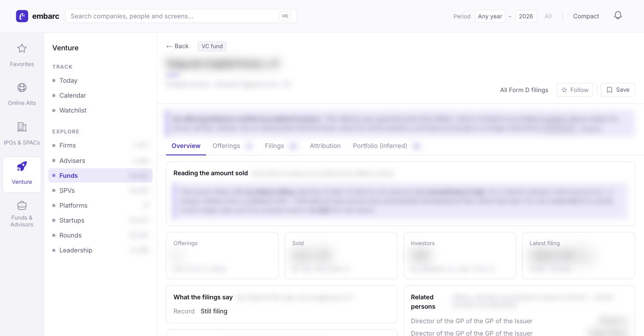Open Advisers in Explore list
The image size is (644, 336).
coord(100,161)
